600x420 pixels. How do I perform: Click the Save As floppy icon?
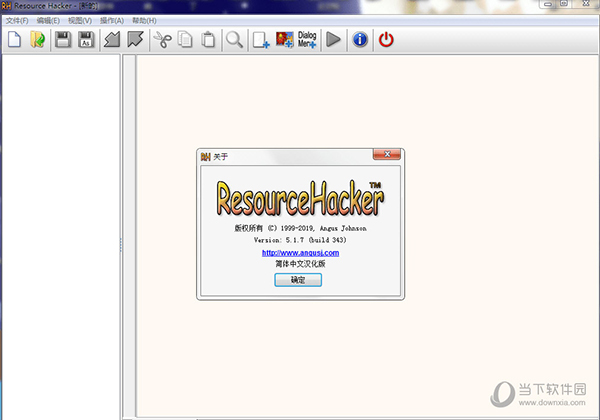coord(86,39)
